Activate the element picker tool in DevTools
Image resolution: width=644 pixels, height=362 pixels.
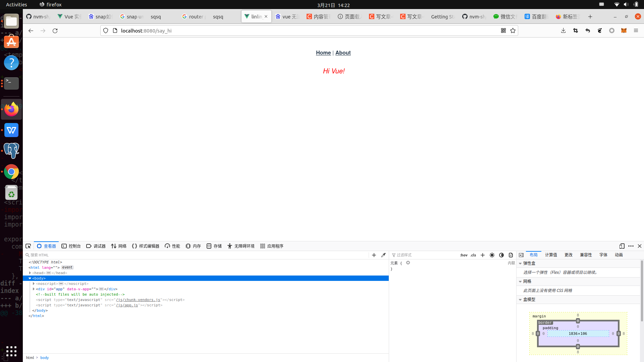point(28,246)
